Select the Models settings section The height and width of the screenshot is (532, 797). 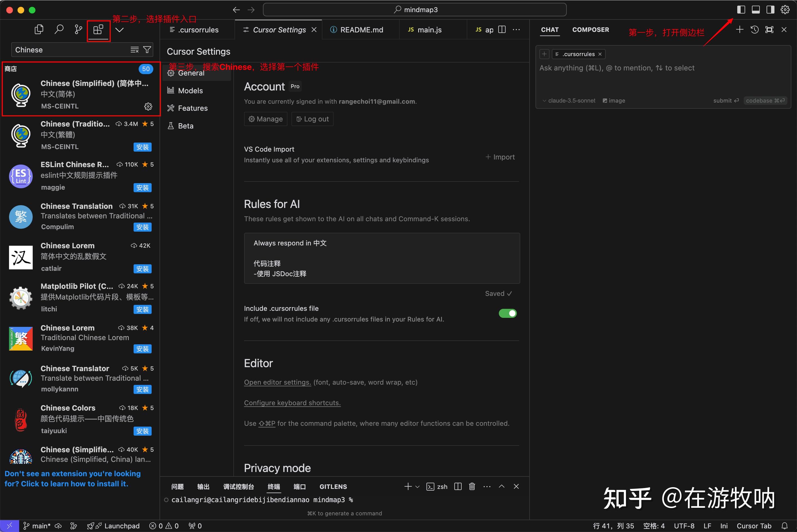coord(190,90)
